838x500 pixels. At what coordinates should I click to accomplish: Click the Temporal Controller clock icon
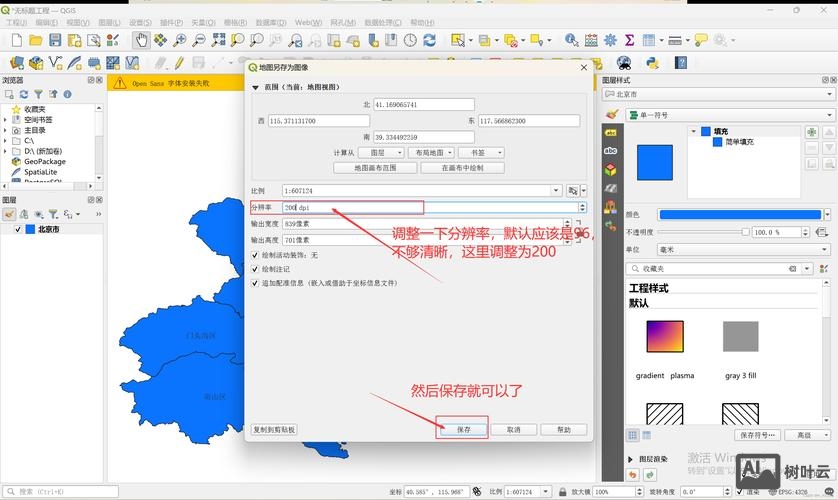[x=410, y=40]
